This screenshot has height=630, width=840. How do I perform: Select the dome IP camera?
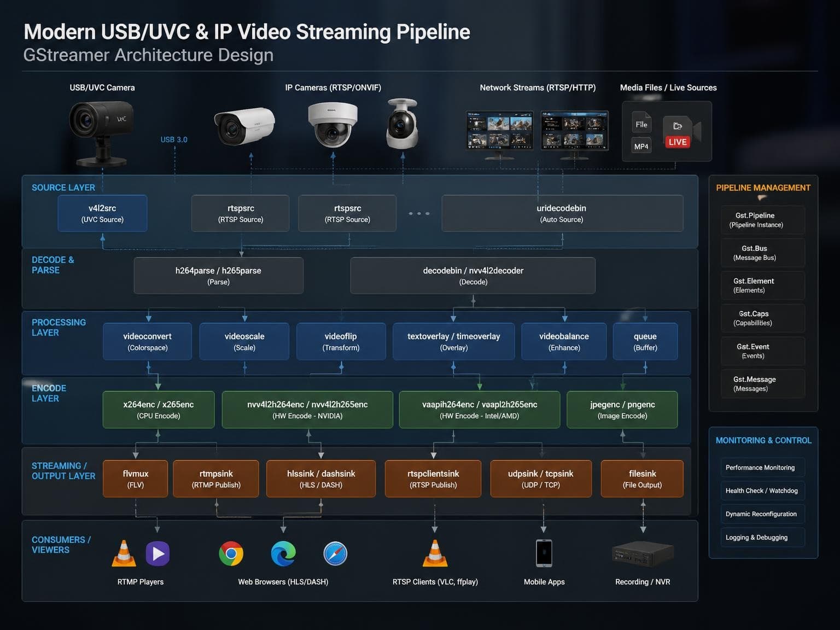point(332,124)
